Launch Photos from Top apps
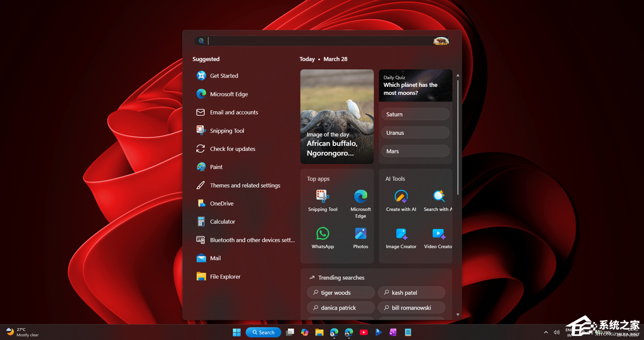Viewport: 644px width, 340px height. (360, 238)
